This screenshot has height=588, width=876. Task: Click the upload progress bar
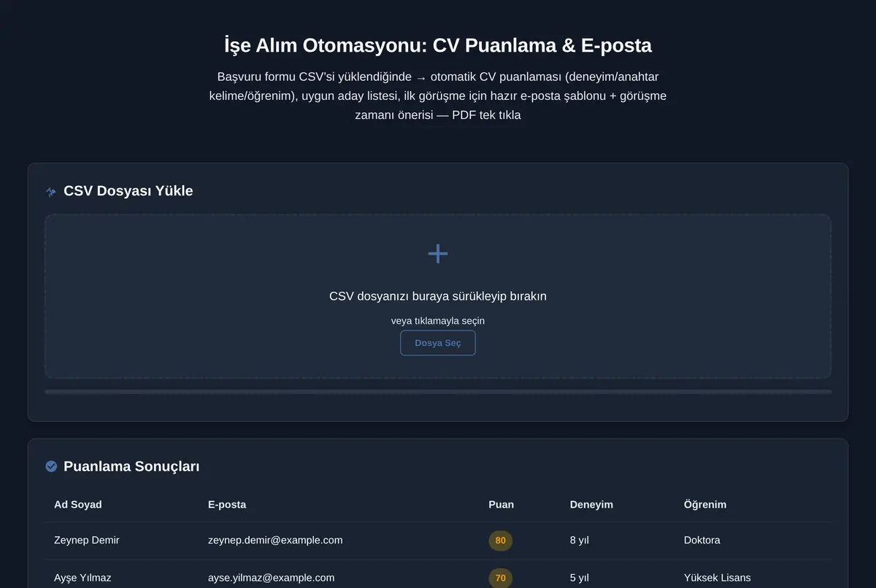438,392
